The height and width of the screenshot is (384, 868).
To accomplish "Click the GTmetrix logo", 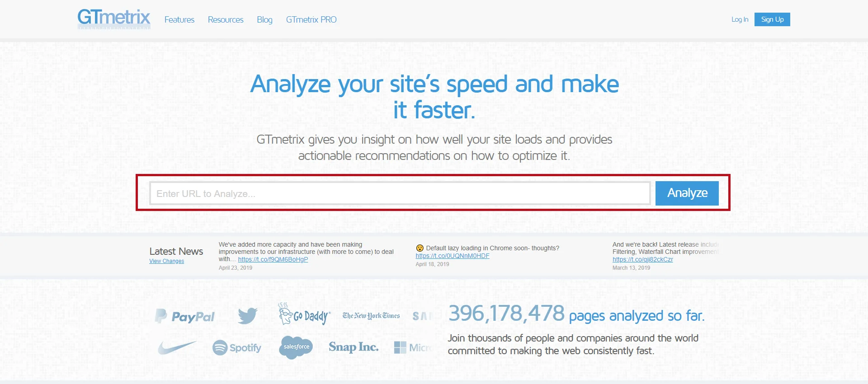I will click(113, 19).
